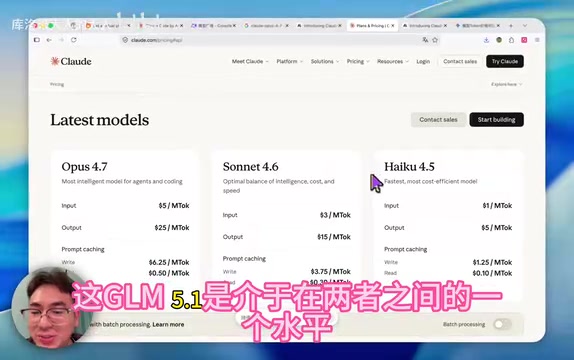
Task: Switch to the Plans & Pricing tab
Action: tap(372, 26)
